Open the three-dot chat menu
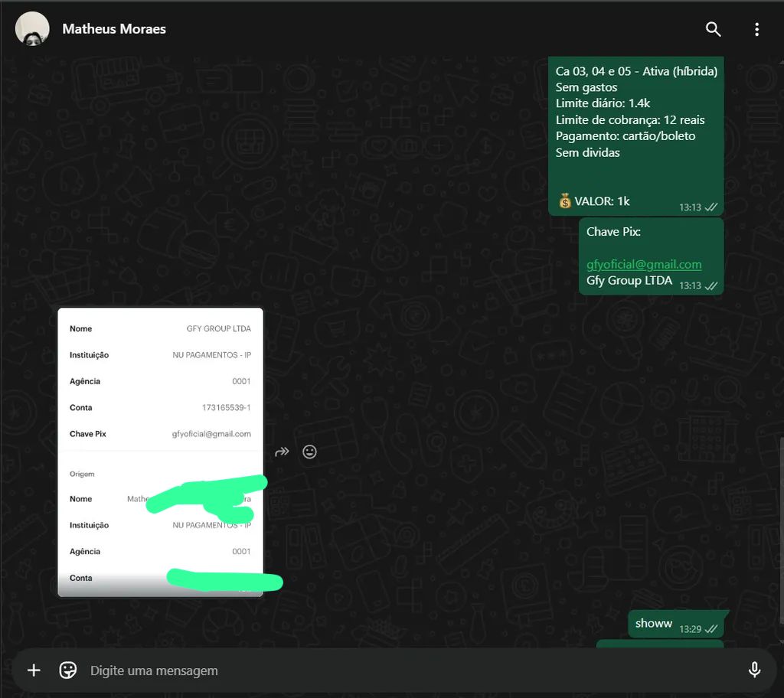This screenshot has width=784, height=698. point(756,29)
